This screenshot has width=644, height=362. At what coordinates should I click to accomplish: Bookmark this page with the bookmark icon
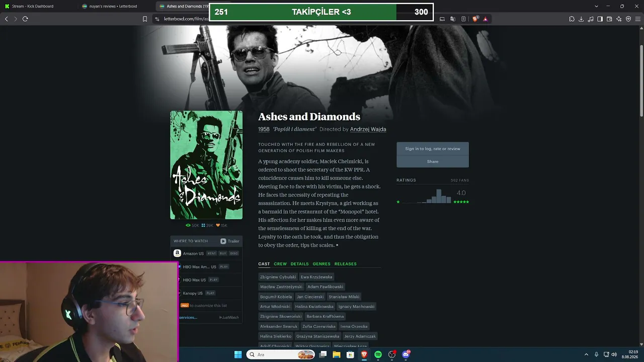145,19
